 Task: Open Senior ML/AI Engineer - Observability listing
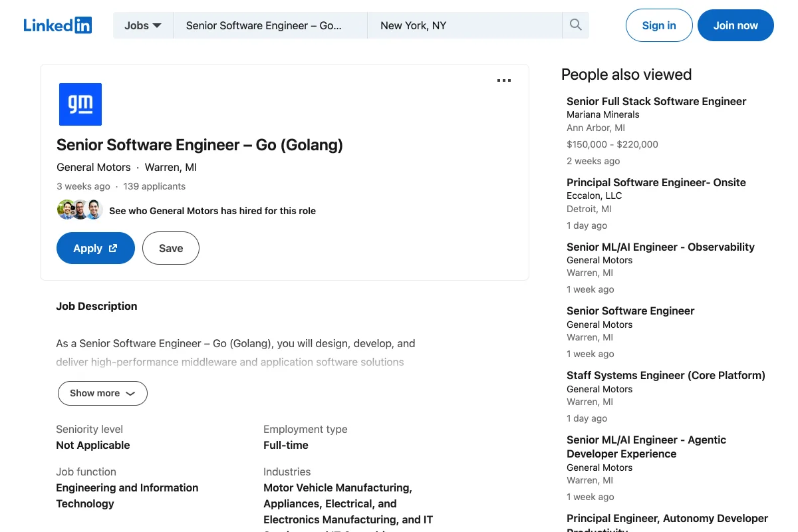(660, 247)
